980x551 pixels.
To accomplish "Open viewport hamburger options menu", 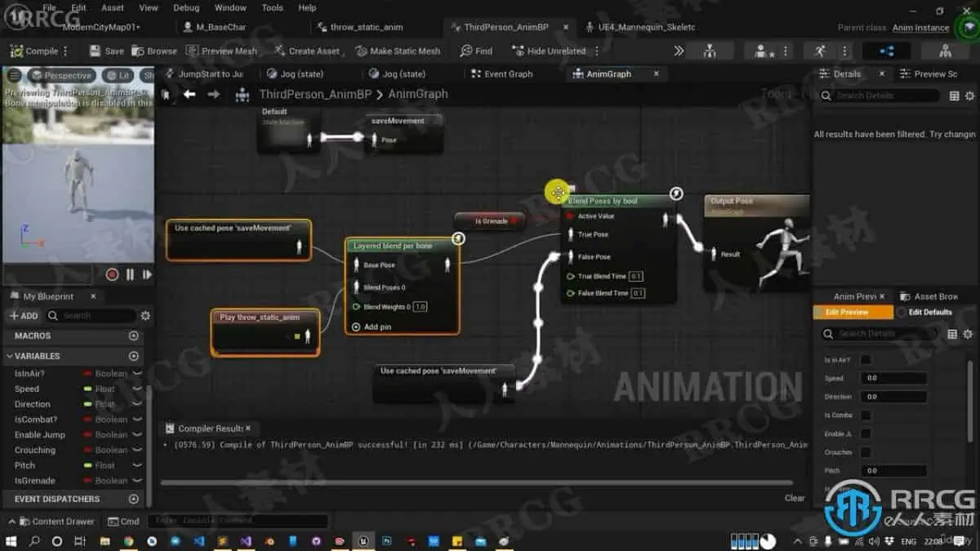I will click(14, 75).
